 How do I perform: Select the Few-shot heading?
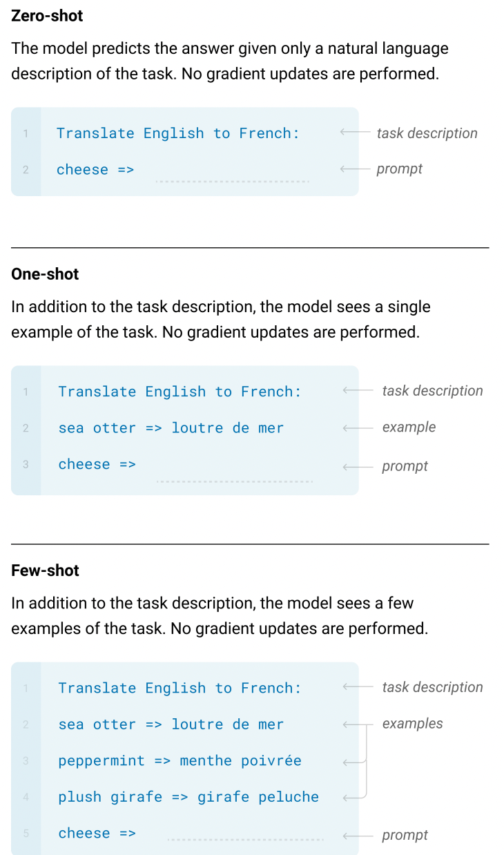(46, 570)
